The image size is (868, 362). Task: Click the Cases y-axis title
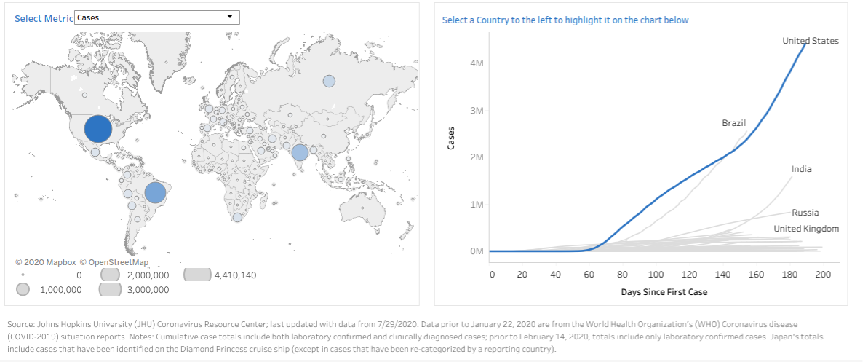[x=450, y=138]
